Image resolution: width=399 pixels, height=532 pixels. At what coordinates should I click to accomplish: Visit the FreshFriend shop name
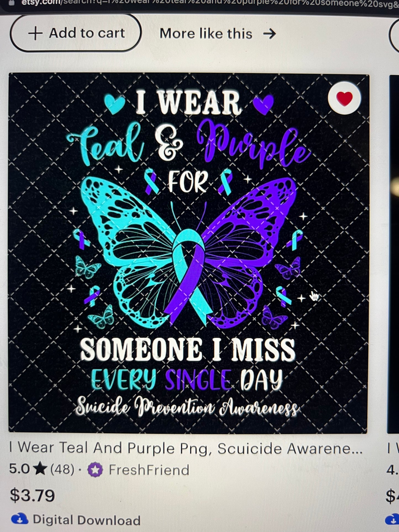tap(149, 470)
